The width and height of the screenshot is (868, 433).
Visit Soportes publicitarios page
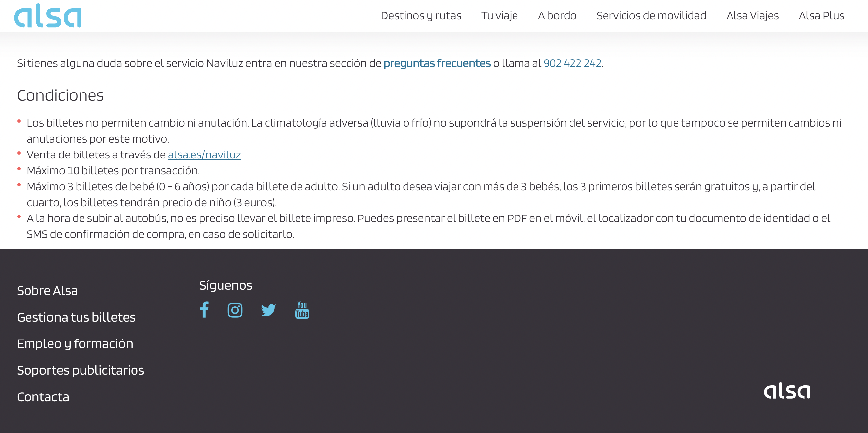coord(81,370)
